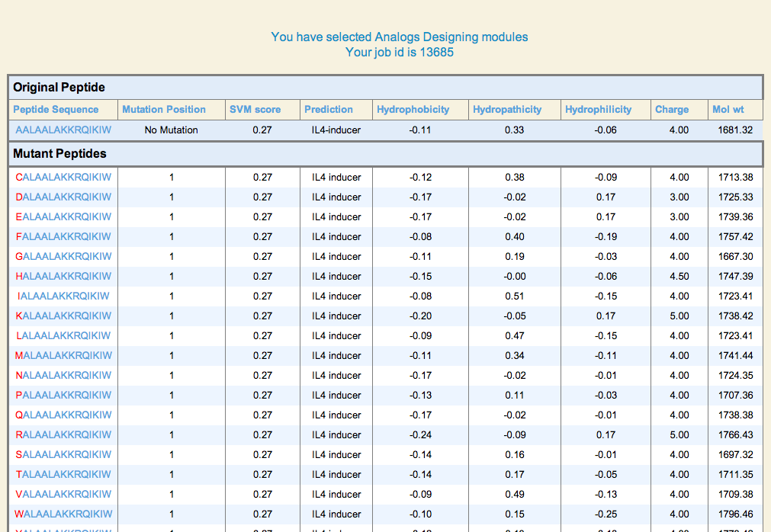Screen dimensions: 771x532
Task: Click the Mutation Position column header
Action: click(164, 110)
